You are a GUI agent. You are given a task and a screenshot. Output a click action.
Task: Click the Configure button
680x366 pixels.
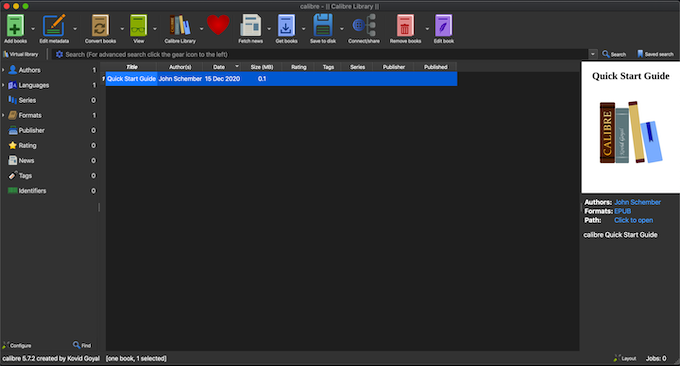click(x=17, y=346)
